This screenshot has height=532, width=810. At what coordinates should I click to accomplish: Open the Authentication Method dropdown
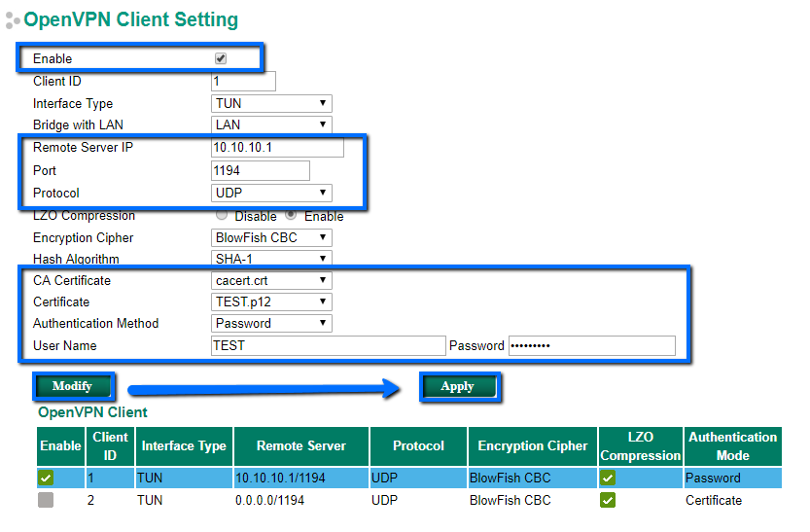(271, 324)
